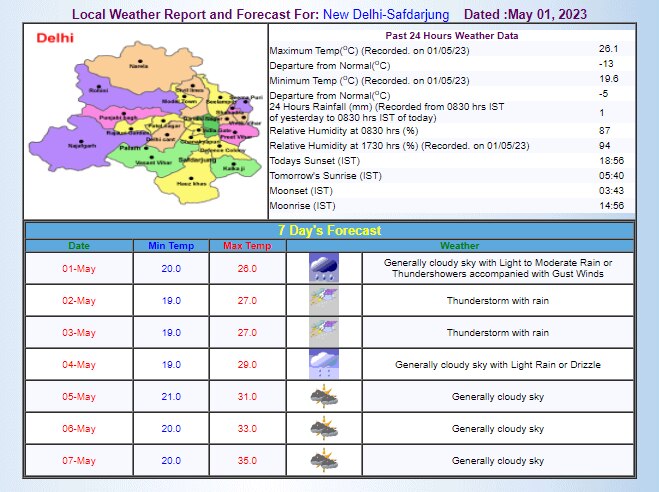Click the 01-May rain thundershower weather icon
Viewport: 659px width, 492px height.
[x=323, y=268]
